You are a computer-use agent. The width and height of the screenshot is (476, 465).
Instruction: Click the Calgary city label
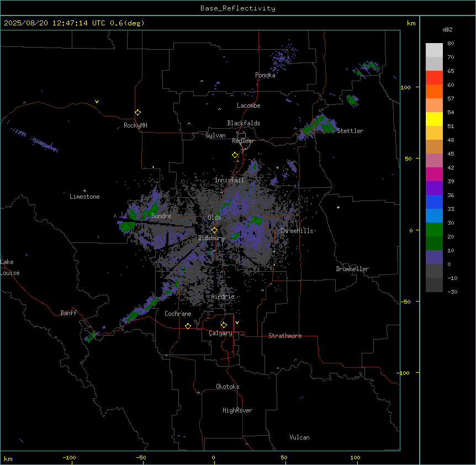pos(221,333)
